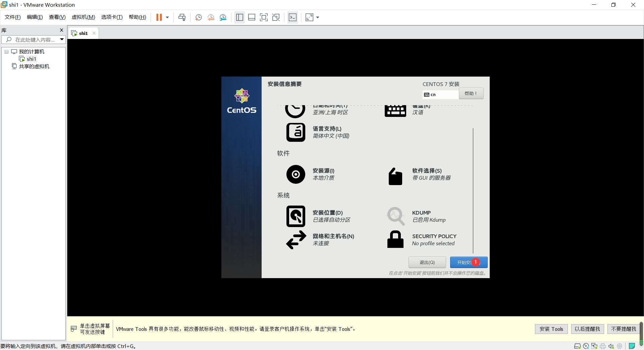Click the Unity mode toolbar icon
This screenshot has height=350, width=644.
pyautogui.click(x=276, y=17)
